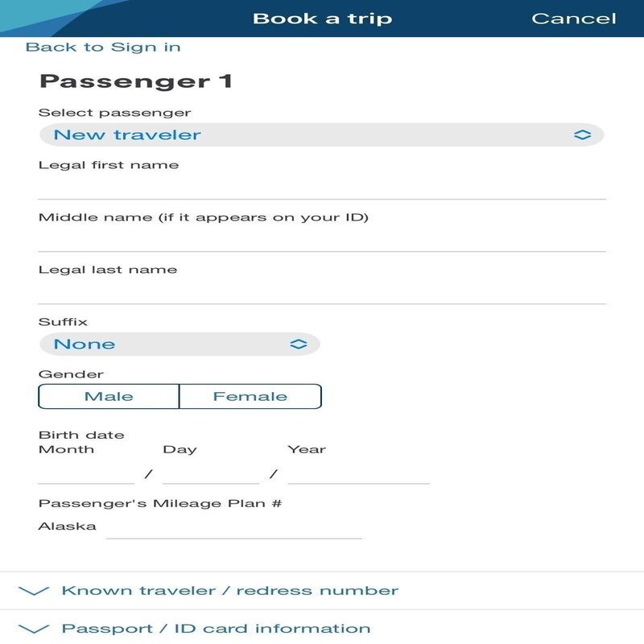This screenshot has width=644, height=644.
Task: Click the Book a trip header title
Action: [322, 19]
